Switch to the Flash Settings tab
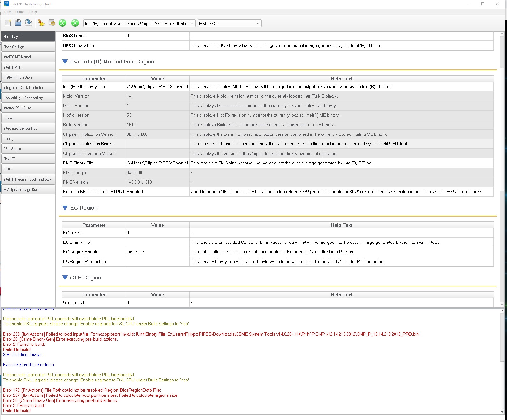 tap(28, 47)
